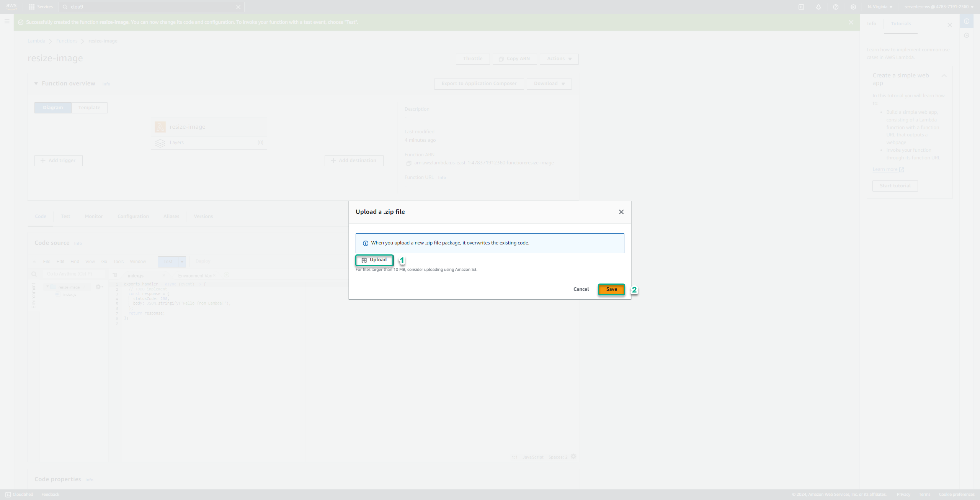This screenshot has height=500, width=980.
Task: Expand the resize-image folder in tree
Action: [x=47, y=287]
